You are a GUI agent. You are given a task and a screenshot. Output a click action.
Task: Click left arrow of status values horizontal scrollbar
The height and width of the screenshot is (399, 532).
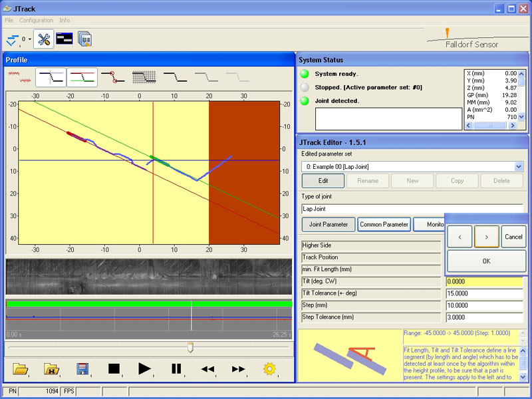[x=469, y=125]
